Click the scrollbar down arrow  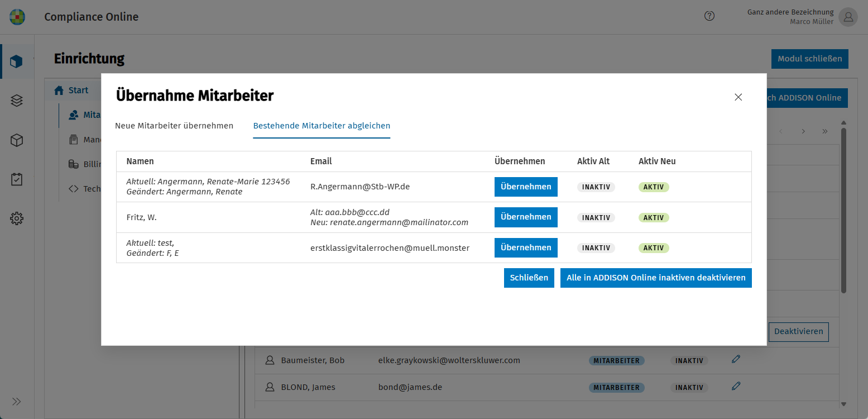tap(843, 404)
